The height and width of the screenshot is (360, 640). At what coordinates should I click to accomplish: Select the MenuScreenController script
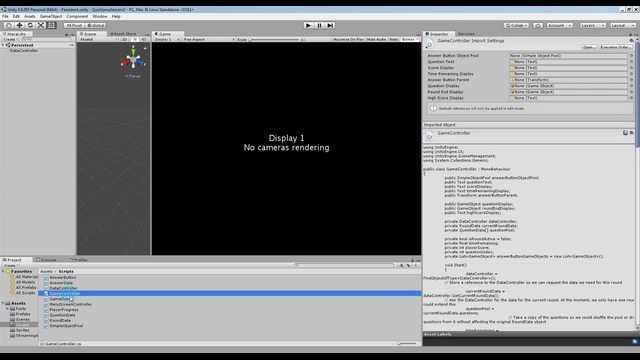click(x=71, y=304)
